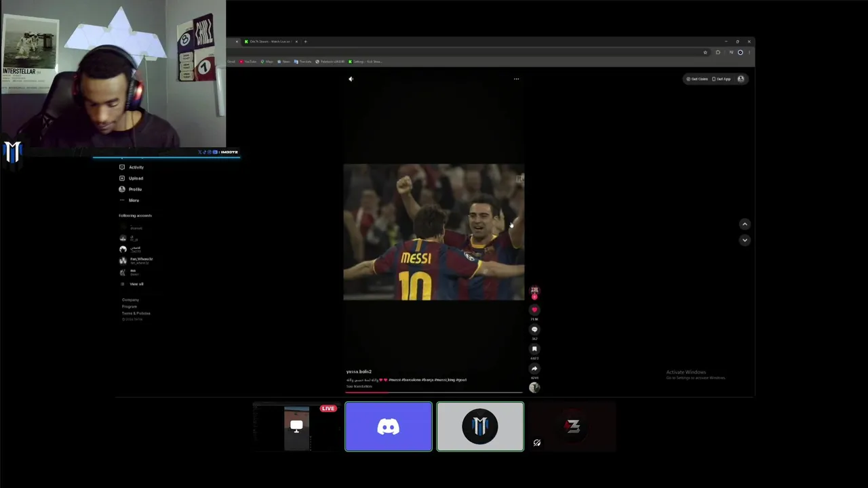Open the Company footer link

(130, 300)
